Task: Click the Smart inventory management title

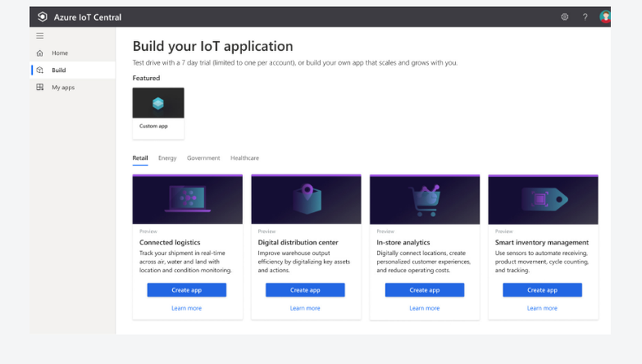Action: point(542,243)
